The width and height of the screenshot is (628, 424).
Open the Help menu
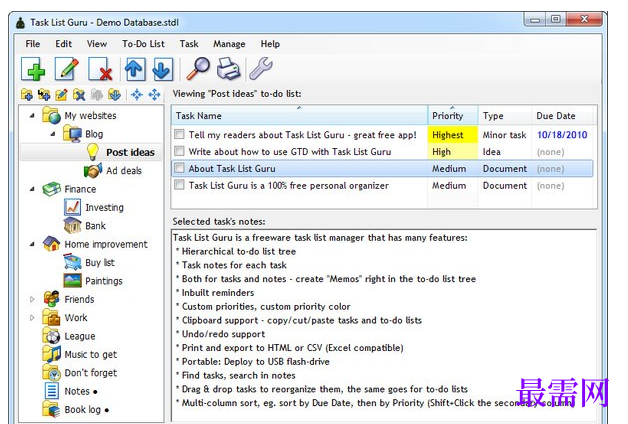pos(270,44)
